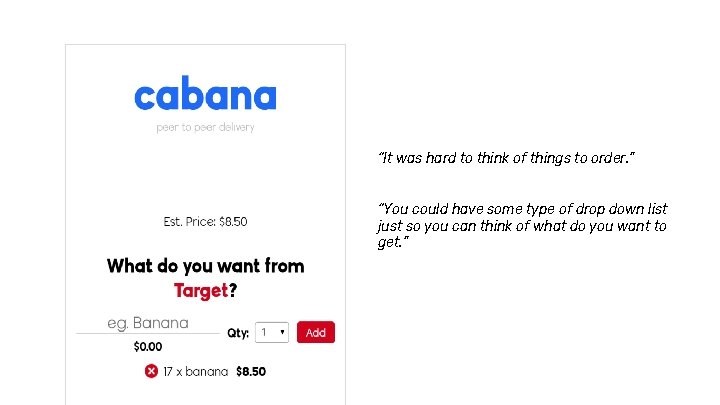Click the bold $8.50 item price
Image resolution: width=720 pixels, height=405 pixels.
[251, 371]
